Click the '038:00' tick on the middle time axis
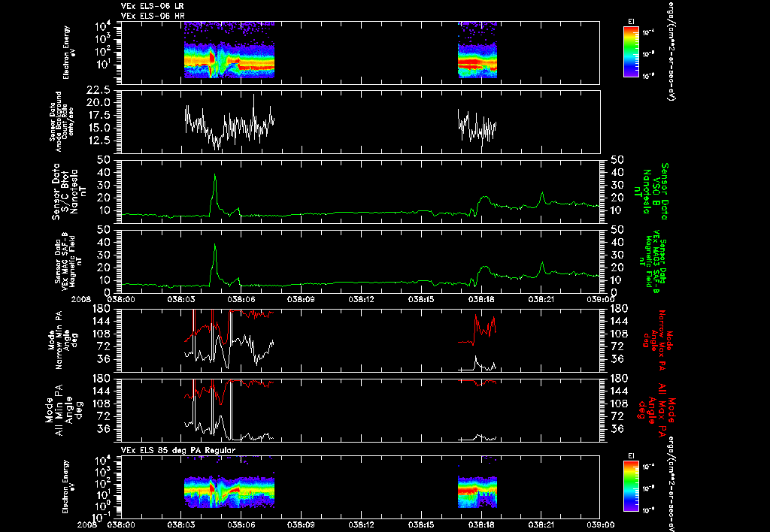Viewport: 770px width, 532px height. (121, 299)
